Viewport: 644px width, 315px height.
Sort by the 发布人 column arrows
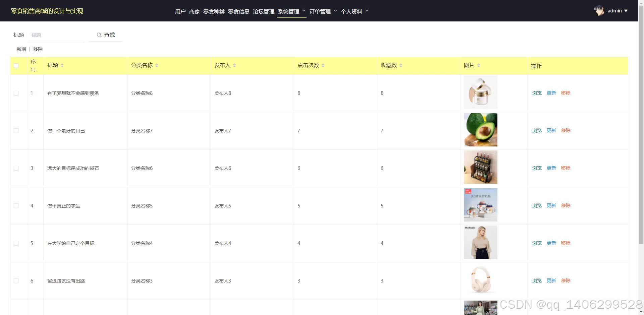[234, 65]
